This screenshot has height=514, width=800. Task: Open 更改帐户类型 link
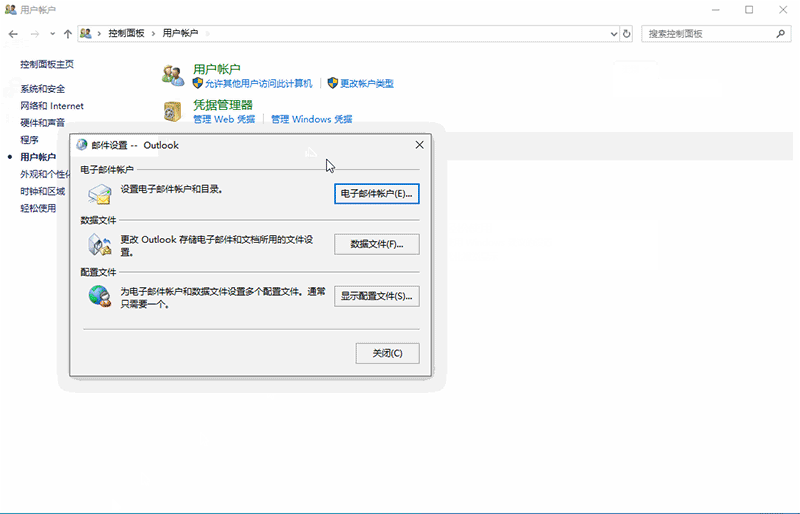[x=366, y=83]
